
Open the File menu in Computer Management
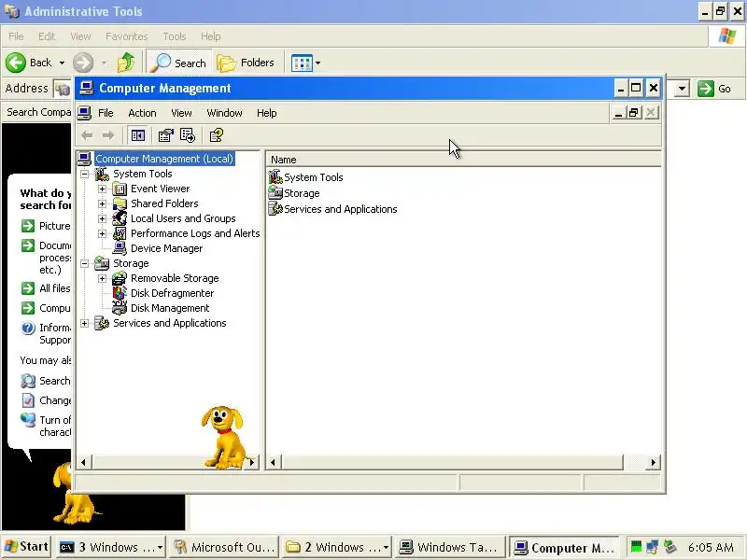click(x=106, y=113)
